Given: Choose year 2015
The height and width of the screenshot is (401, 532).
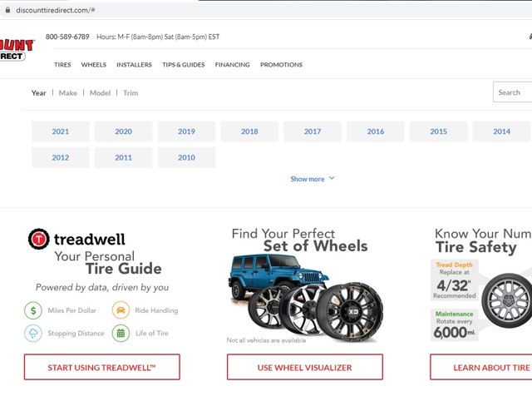Looking at the screenshot, I should pyautogui.click(x=439, y=131).
